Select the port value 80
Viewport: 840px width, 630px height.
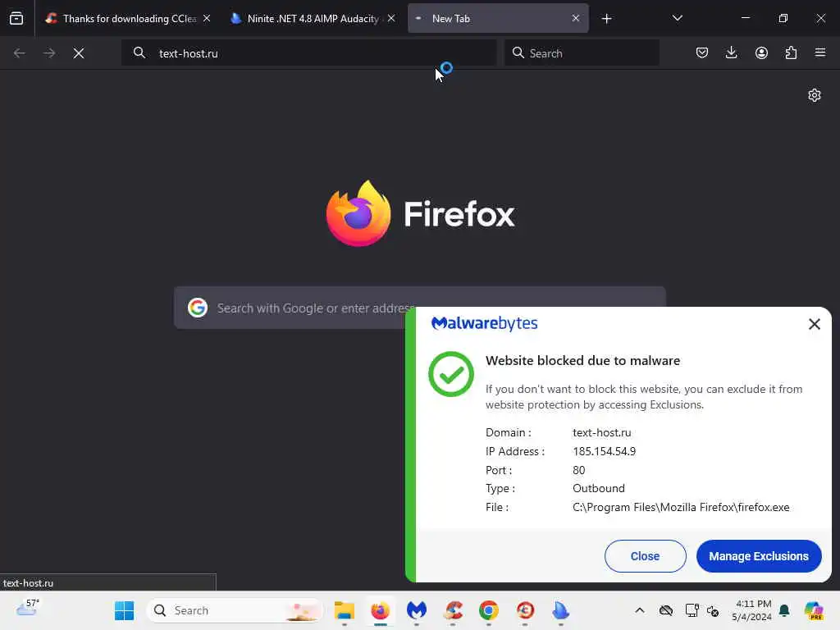click(x=578, y=470)
